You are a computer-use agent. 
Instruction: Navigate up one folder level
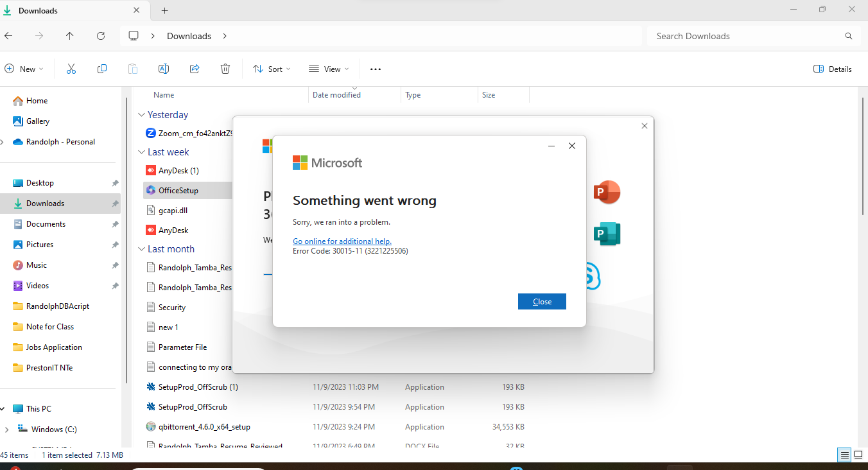point(70,36)
